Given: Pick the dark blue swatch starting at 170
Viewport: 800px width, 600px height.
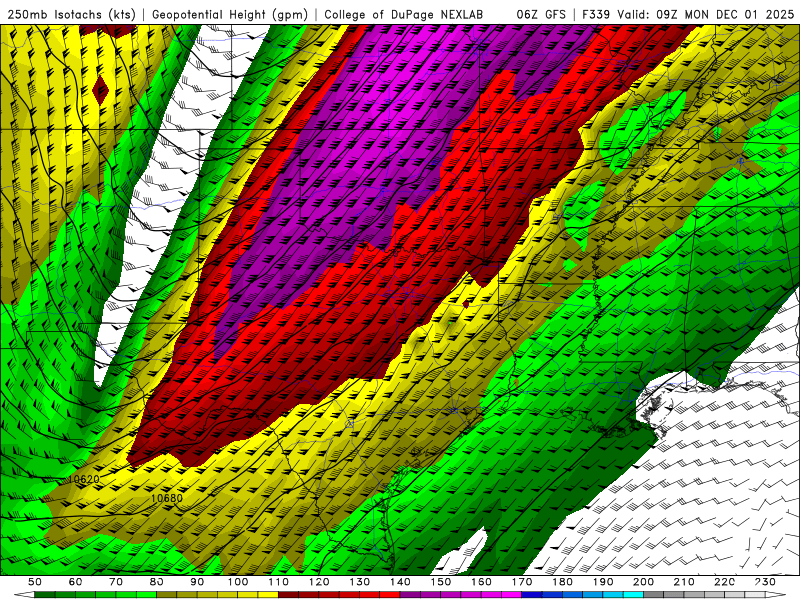Looking at the screenshot, I should tap(532, 595).
